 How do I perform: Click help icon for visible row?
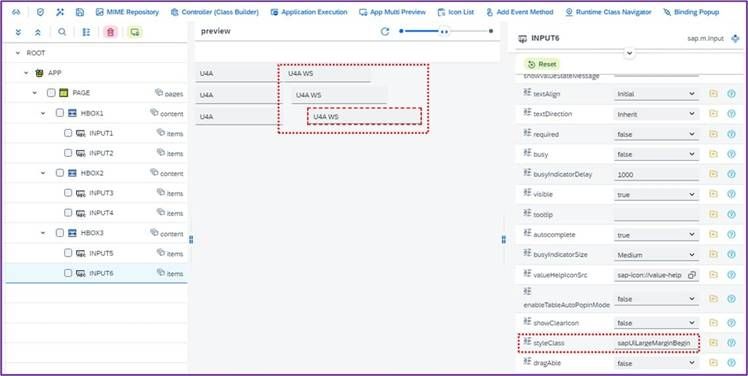click(x=731, y=194)
